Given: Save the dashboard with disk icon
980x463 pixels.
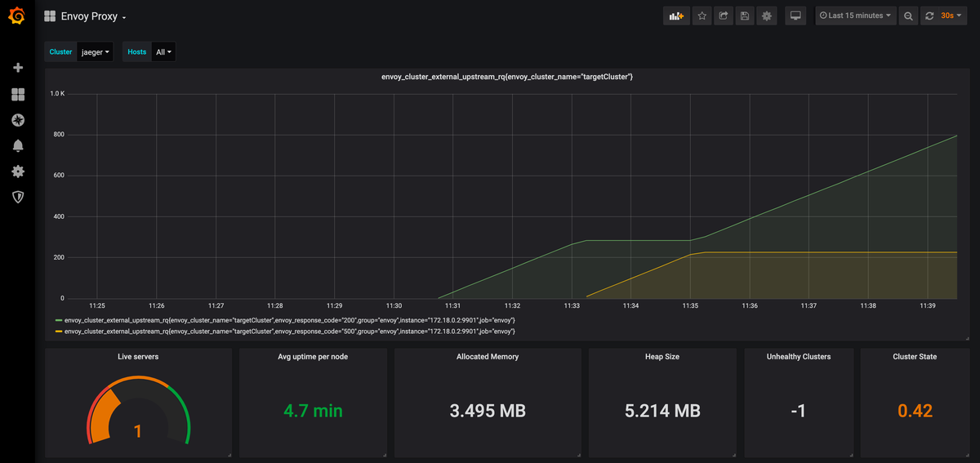Looking at the screenshot, I should coord(744,16).
